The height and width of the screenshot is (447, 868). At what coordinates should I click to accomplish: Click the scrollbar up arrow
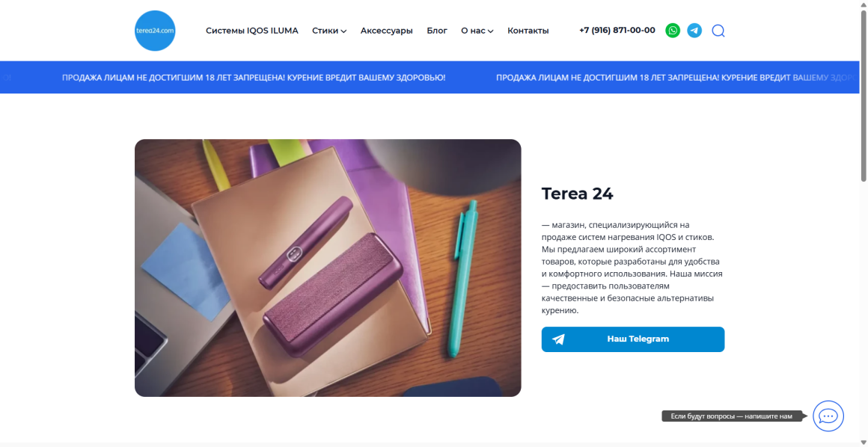(x=864, y=4)
